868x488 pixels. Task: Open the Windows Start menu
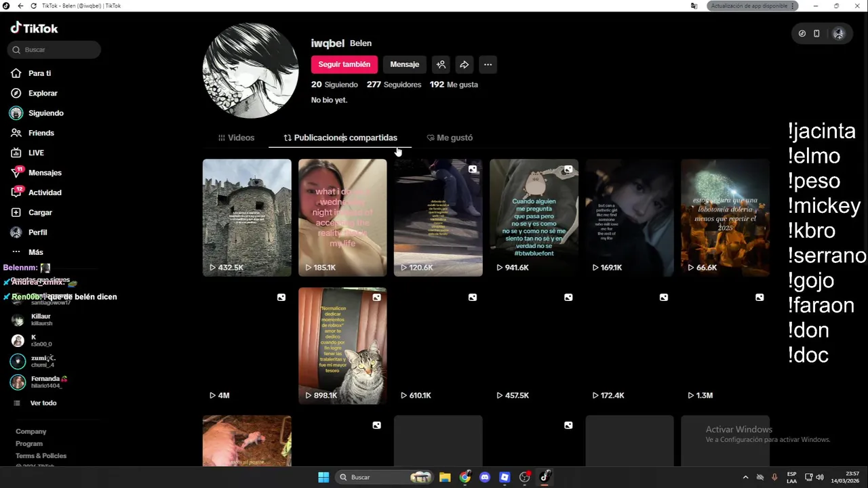[323, 477]
